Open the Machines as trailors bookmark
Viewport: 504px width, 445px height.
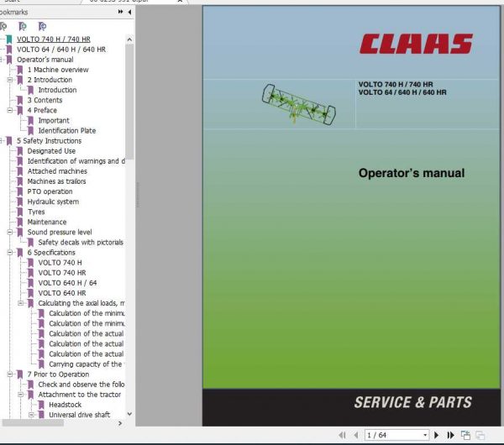click(56, 181)
